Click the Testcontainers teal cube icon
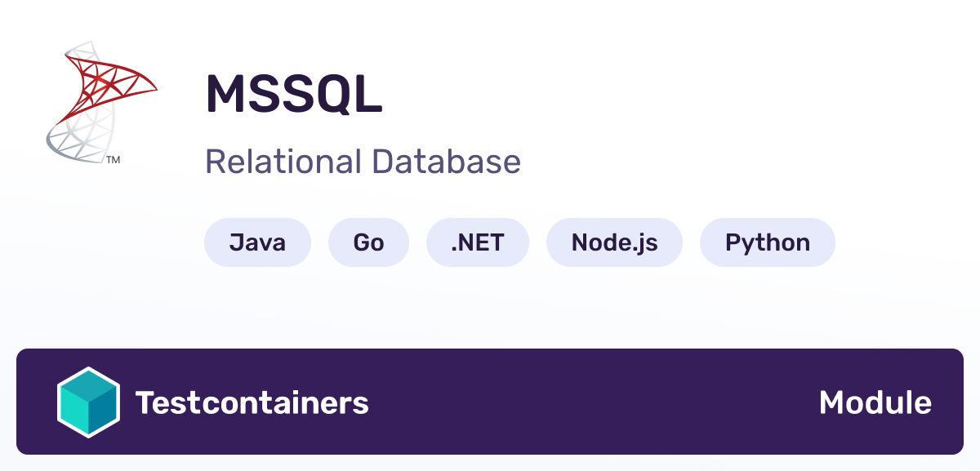 (88, 402)
